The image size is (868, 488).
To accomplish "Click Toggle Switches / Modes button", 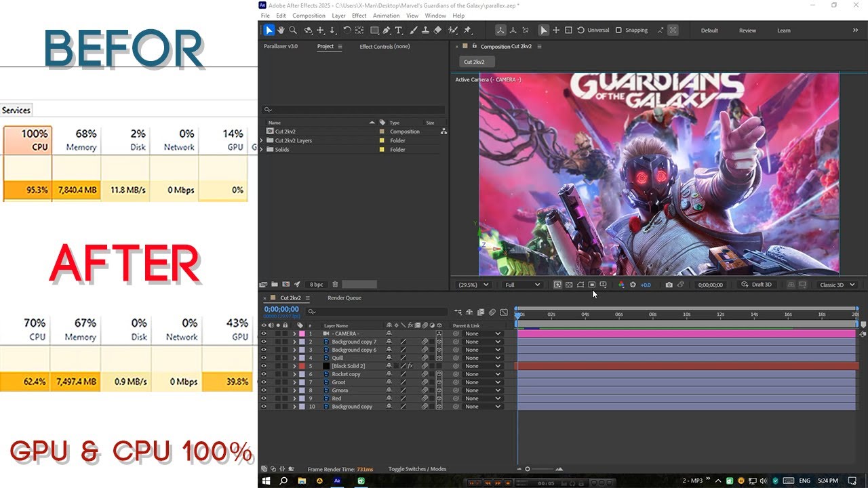I will [x=417, y=469].
